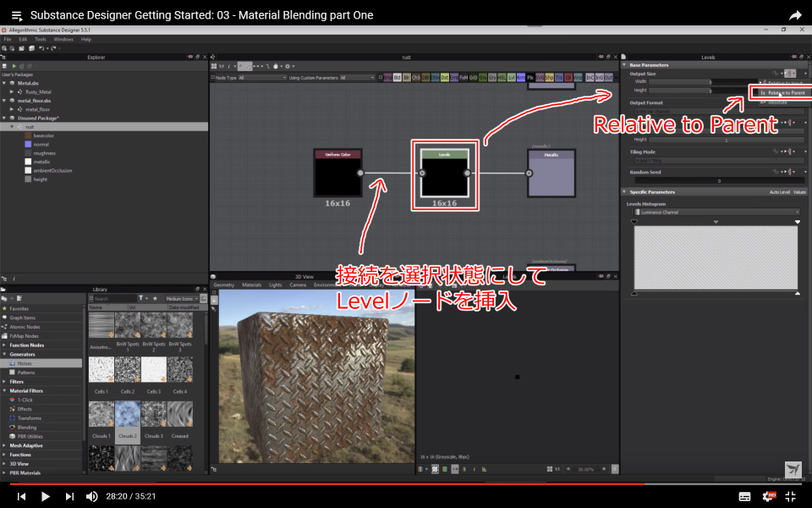Viewport: 812px width, 508px height.
Task: Toggle Library favorites star filter
Action: 155,299
